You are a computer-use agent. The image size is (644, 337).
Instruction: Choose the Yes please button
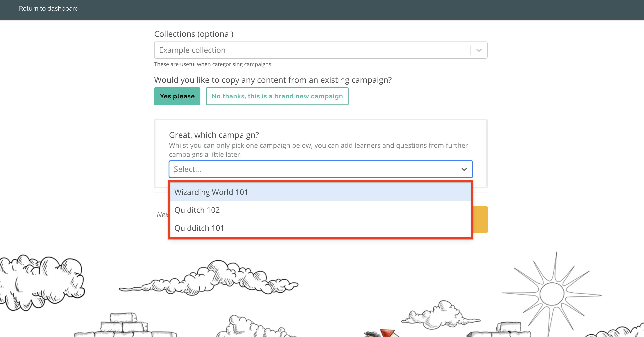[177, 96]
